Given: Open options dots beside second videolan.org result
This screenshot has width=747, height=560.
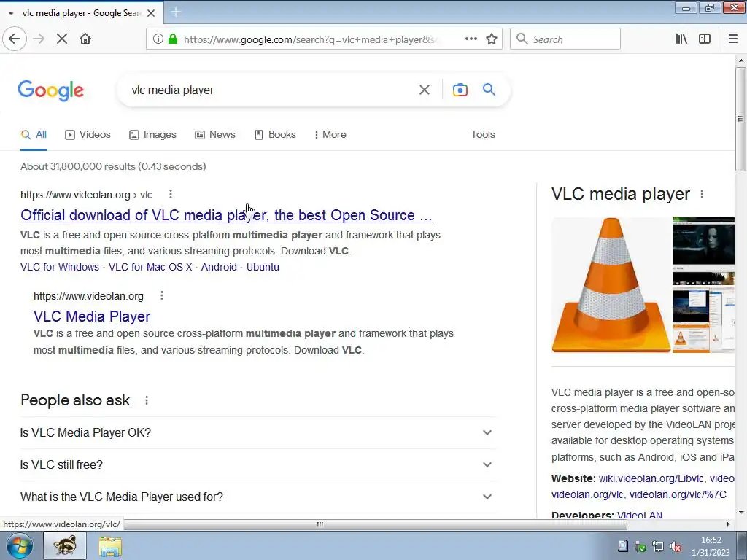Looking at the screenshot, I should [x=162, y=296].
